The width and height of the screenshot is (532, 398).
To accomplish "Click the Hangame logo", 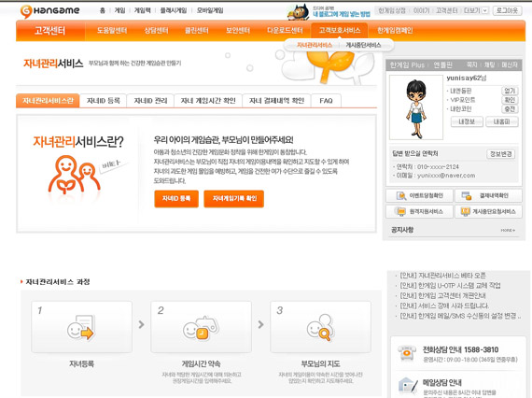I will tap(49, 11).
